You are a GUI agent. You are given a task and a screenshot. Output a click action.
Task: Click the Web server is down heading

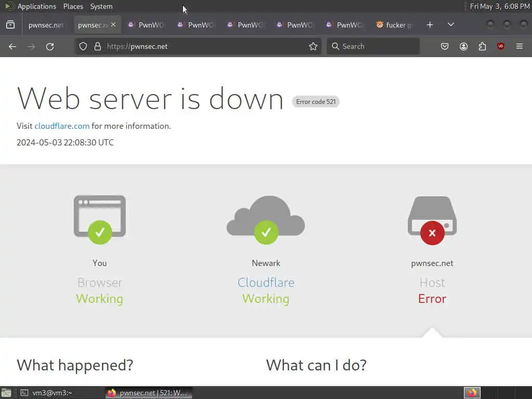pyautogui.click(x=150, y=98)
